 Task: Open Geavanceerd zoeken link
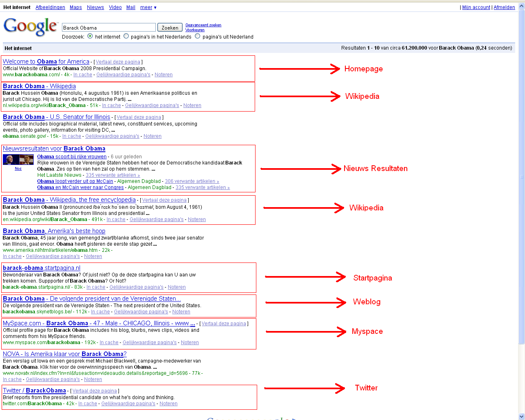203,25
